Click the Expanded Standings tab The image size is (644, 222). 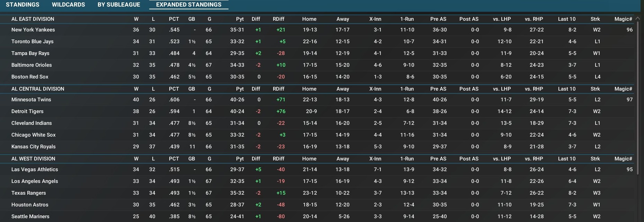[189, 4]
